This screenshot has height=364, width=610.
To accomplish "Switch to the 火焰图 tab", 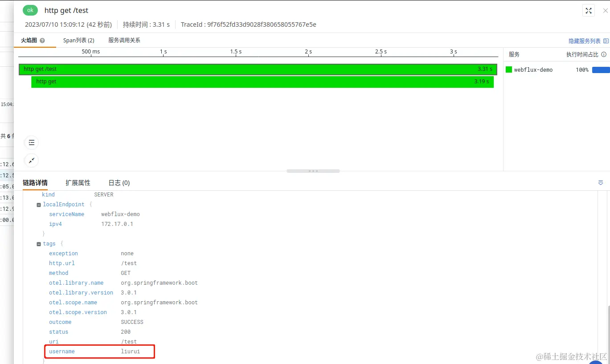I will pos(29,40).
